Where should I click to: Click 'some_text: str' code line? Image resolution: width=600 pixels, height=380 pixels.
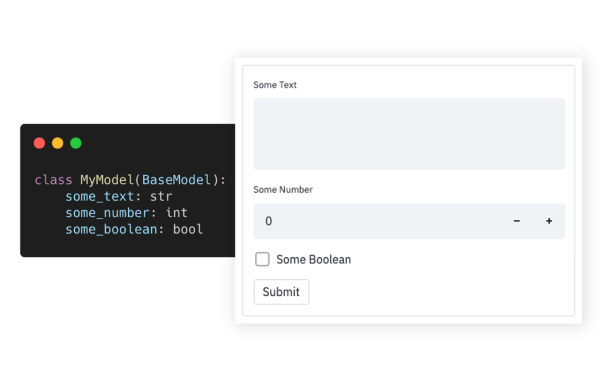pyautogui.click(x=119, y=196)
